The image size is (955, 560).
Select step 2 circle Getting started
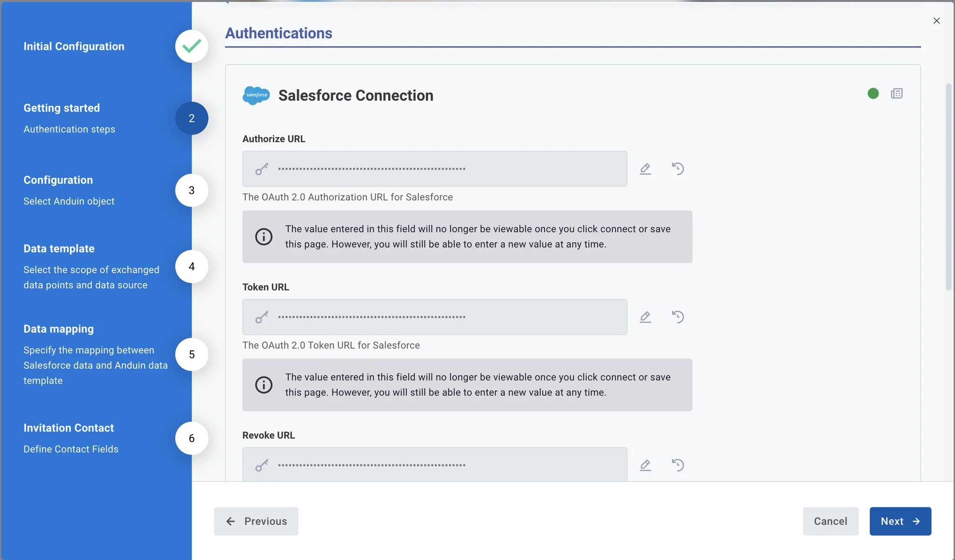[x=192, y=118]
